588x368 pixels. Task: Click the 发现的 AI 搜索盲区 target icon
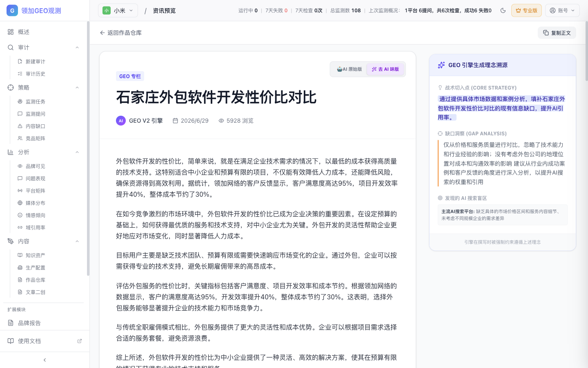pyautogui.click(x=440, y=198)
